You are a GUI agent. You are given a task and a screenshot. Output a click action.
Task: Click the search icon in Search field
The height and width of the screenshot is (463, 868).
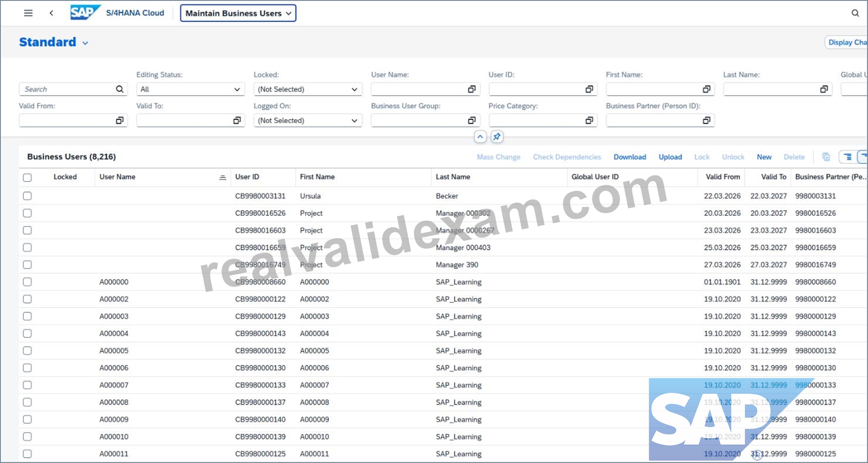tap(119, 89)
